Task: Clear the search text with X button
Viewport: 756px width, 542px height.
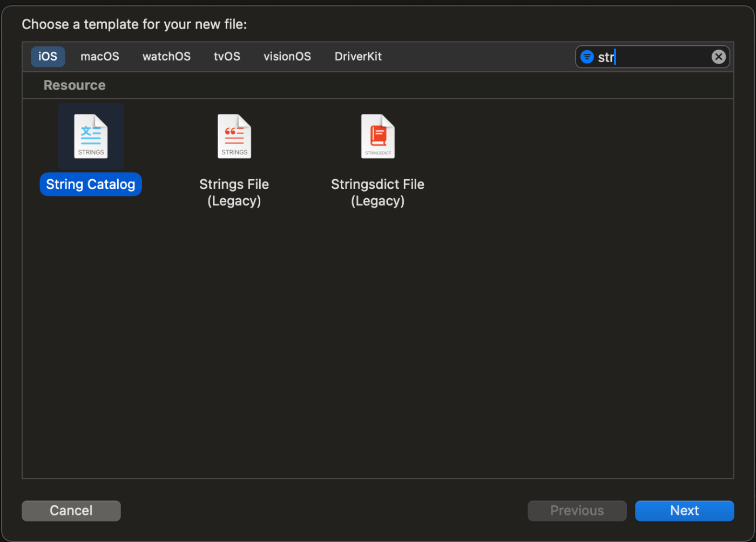Action: (718, 57)
